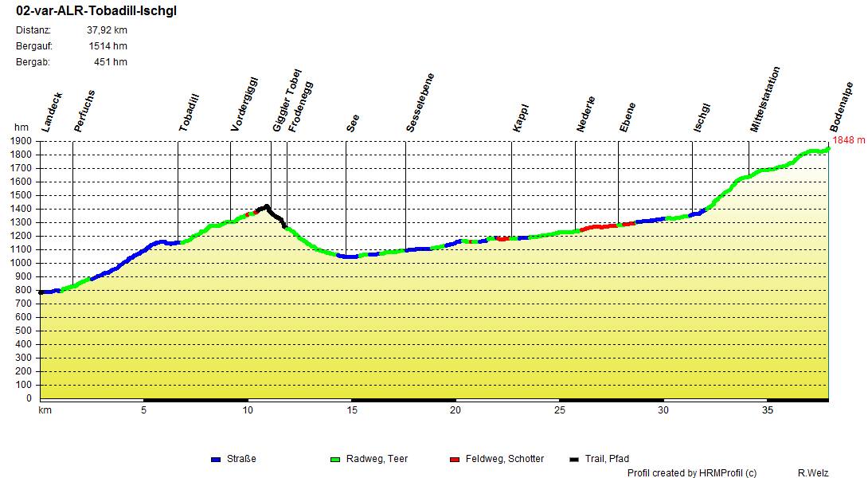Click the blue Straße legend swatch
The height and width of the screenshot is (478, 868).
215,460
